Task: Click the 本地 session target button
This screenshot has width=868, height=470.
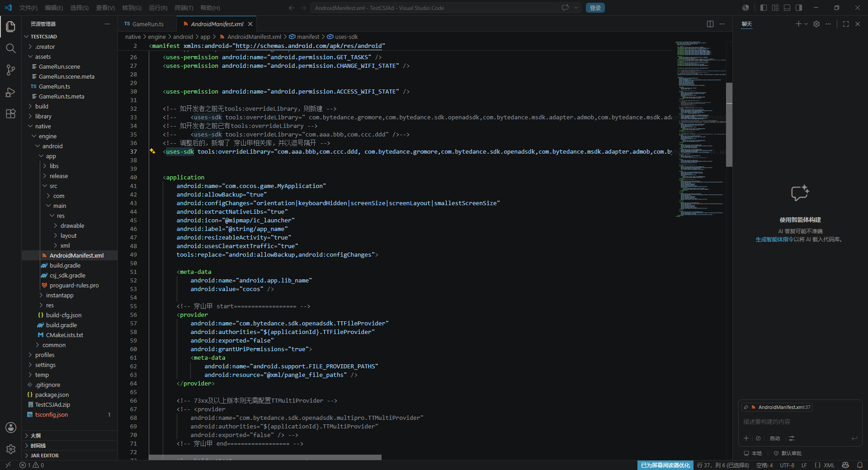Action: pos(753,453)
